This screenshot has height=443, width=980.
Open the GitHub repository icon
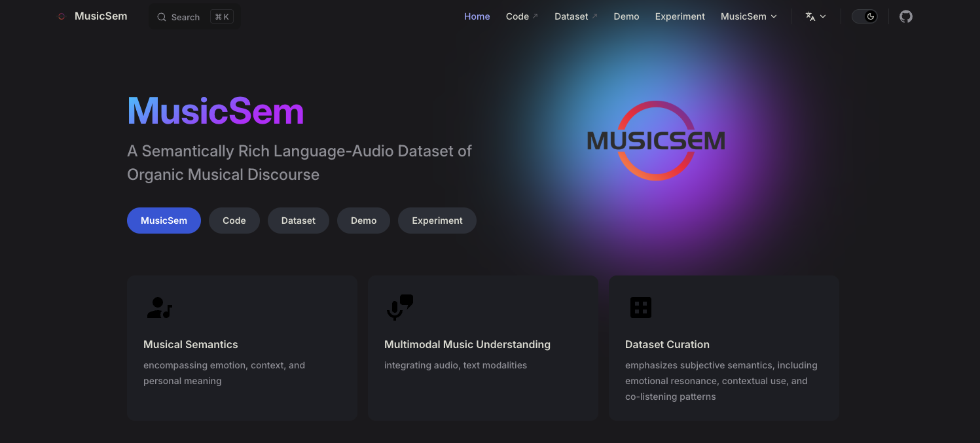[905, 16]
